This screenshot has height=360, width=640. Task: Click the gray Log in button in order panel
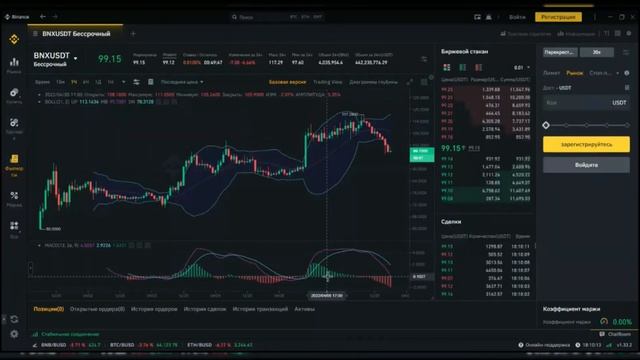tap(586, 165)
